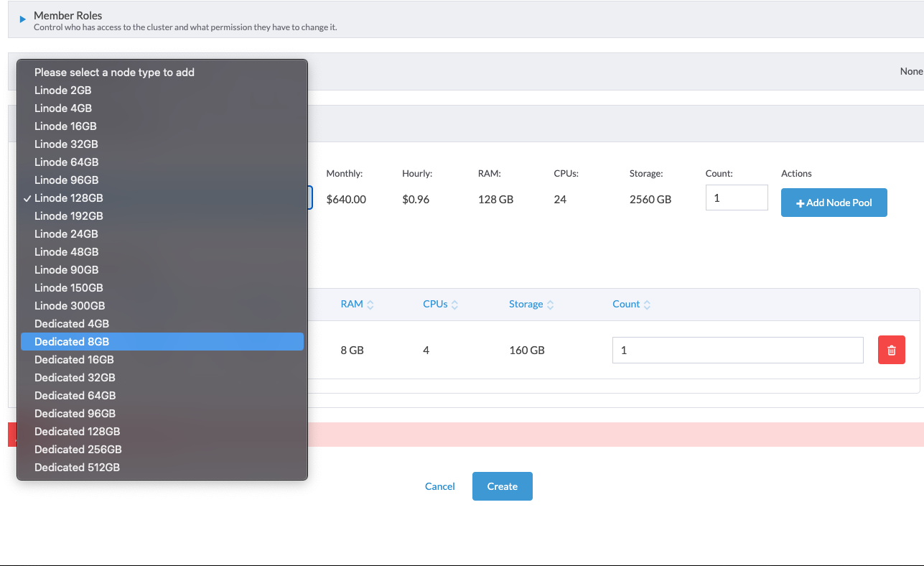This screenshot has height=566, width=924.
Task: Pick Linode 300GB option
Action: coord(162,305)
